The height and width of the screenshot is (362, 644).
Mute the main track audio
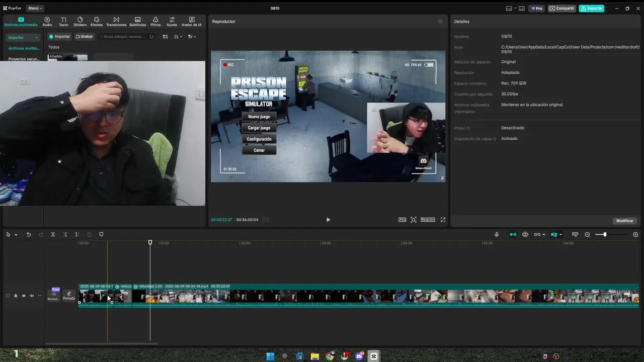pyautogui.click(x=32, y=296)
